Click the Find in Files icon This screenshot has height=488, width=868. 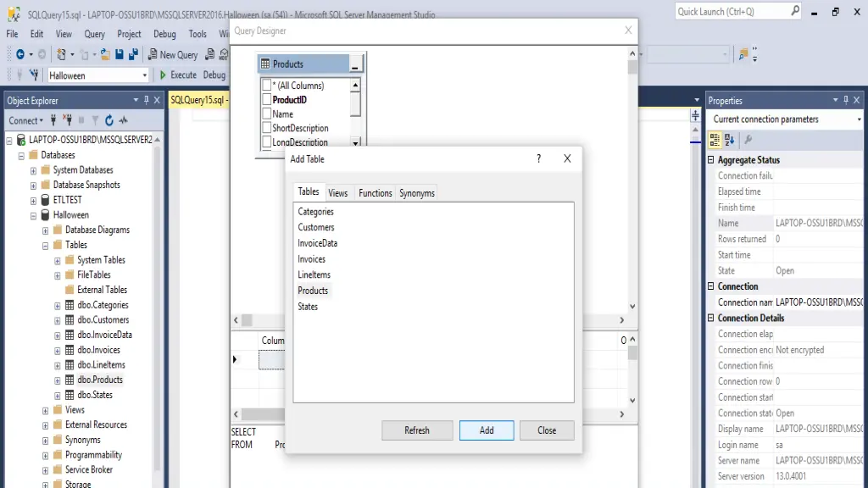click(x=743, y=54)
